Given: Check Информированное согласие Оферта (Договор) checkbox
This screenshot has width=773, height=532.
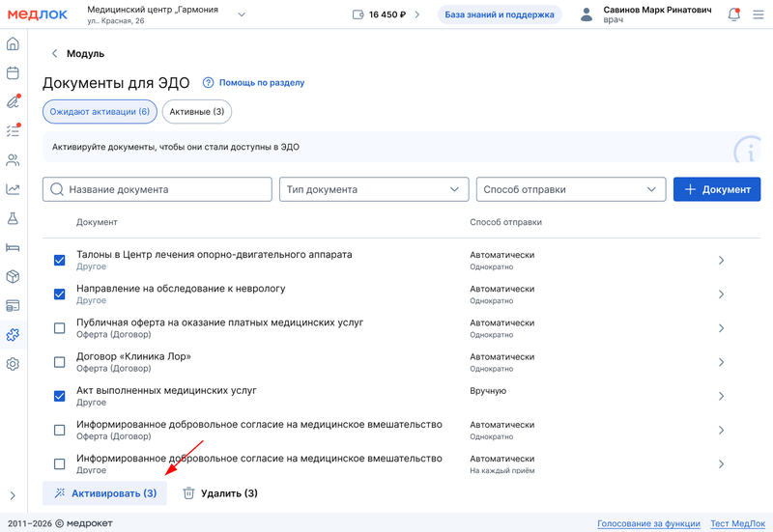Looking at the screenshot, I should pyautogui.click(x=59, y=430).
